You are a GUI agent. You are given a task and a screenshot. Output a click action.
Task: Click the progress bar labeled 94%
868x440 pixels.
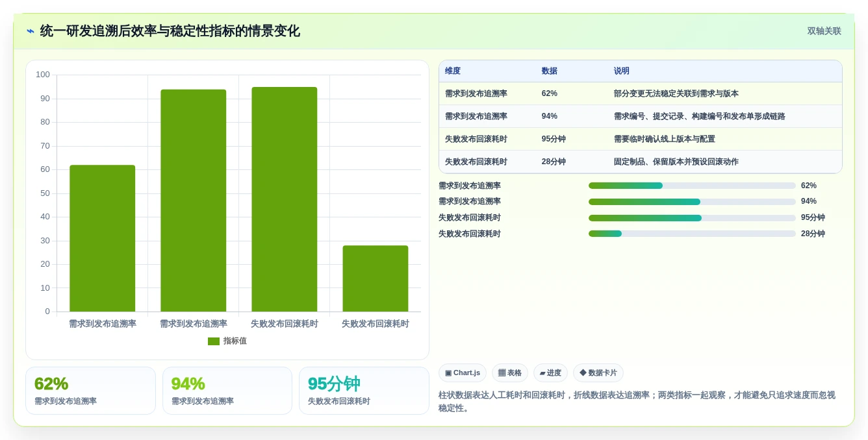coord(692,202)
